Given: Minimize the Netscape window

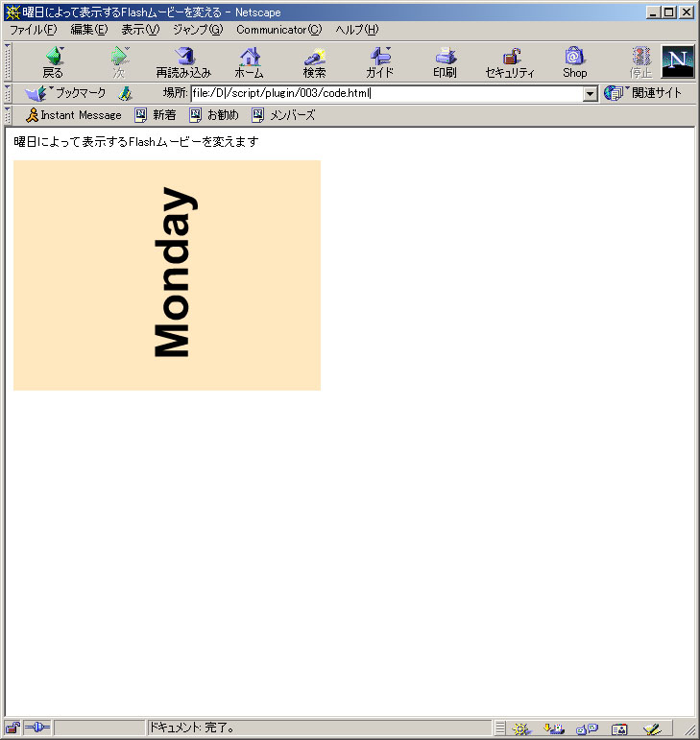Looking at the screenshot, I should pos(653,12).
